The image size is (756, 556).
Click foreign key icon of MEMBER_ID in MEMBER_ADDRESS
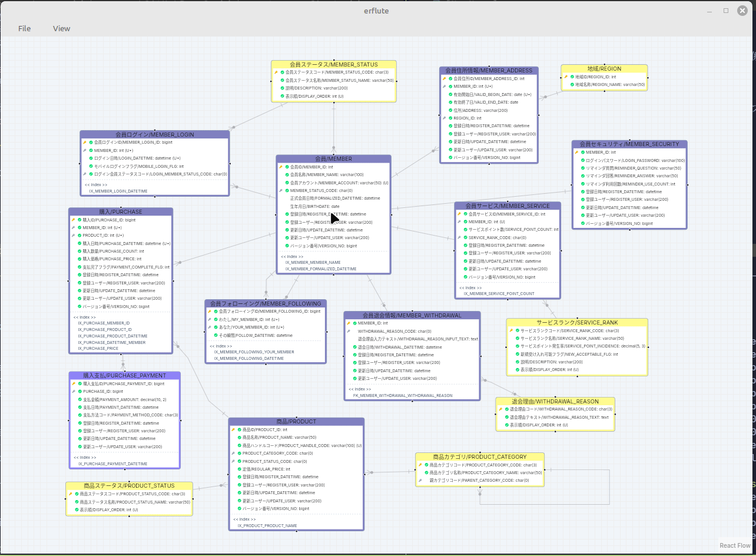tap(445, 86)
